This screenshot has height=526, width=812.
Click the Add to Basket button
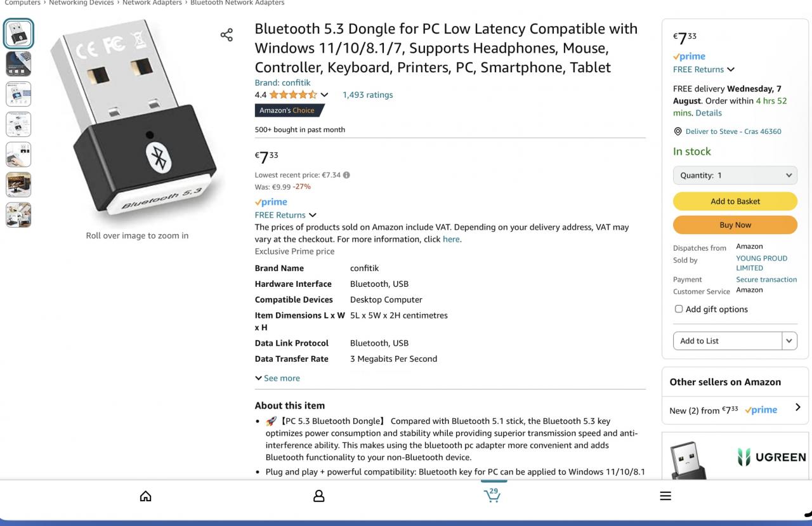[735, 201]
